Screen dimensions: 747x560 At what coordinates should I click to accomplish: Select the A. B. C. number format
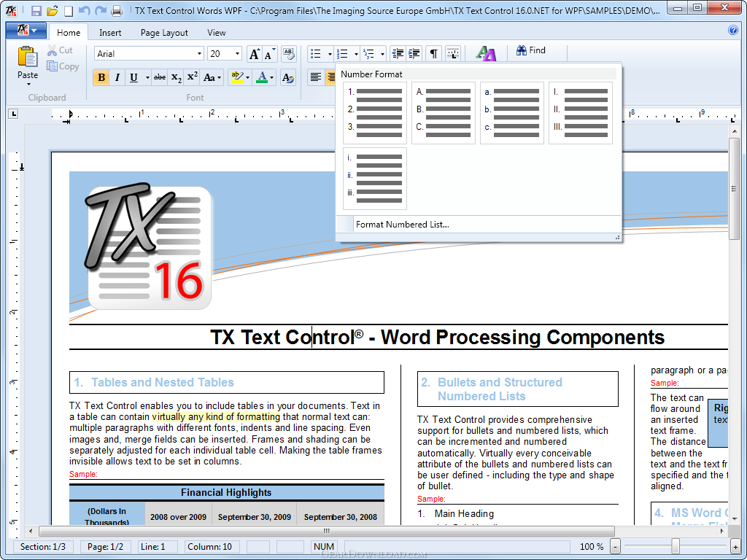tap(444, 113)
